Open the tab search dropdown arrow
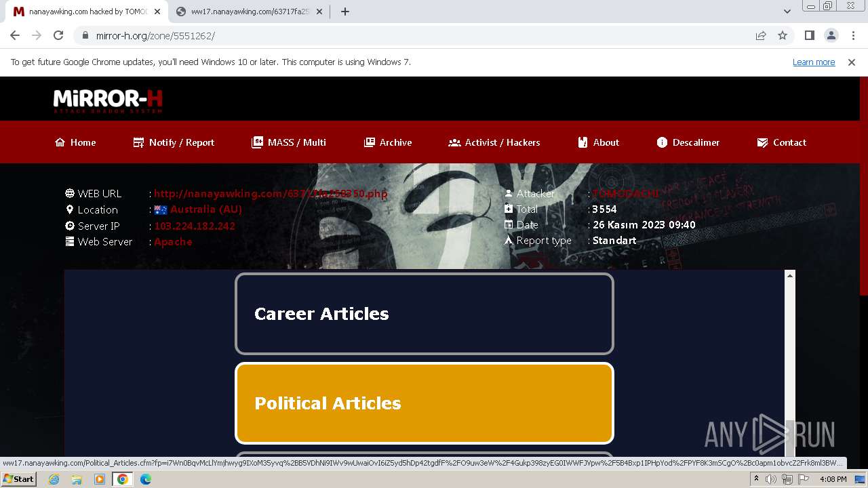Viewport: 868px width, 488px height. click(787, 12)
